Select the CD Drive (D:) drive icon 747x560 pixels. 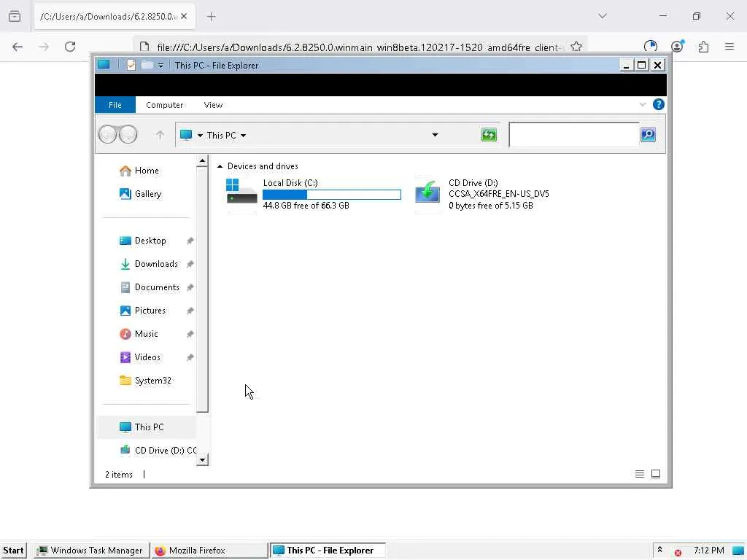[427, 192]
